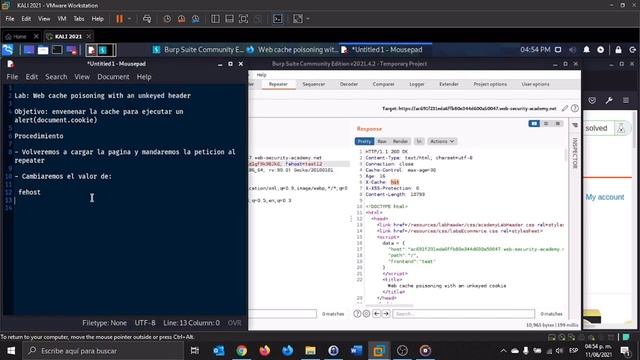Click the My account link in browser
The height and width of the screenshot is (360, 640).
click(604, 197)
